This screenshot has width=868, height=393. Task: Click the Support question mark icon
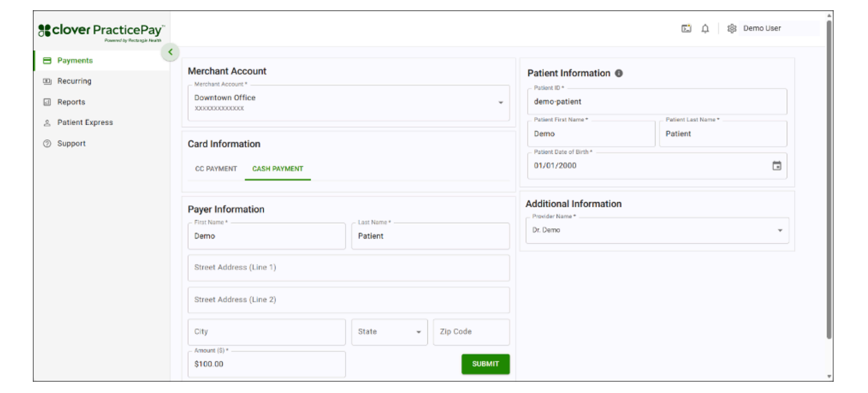(x=48, y=144)
